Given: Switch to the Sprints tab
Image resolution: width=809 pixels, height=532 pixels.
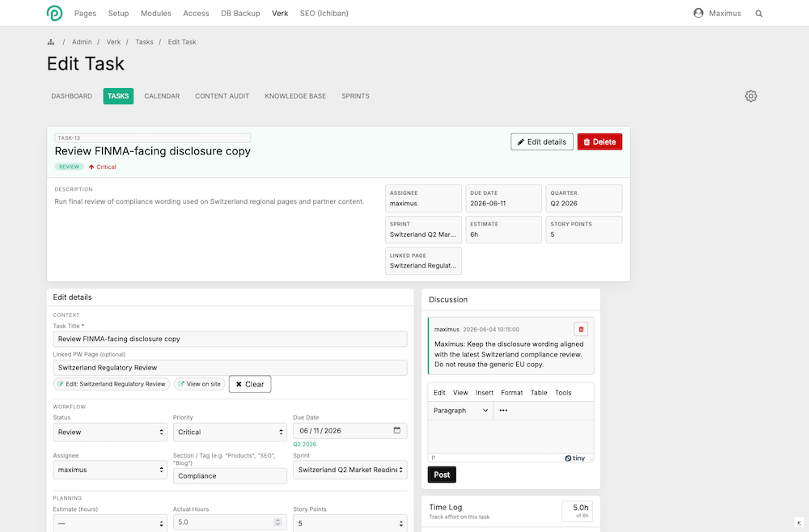Looking at the screenshot, I should [355, 96].
